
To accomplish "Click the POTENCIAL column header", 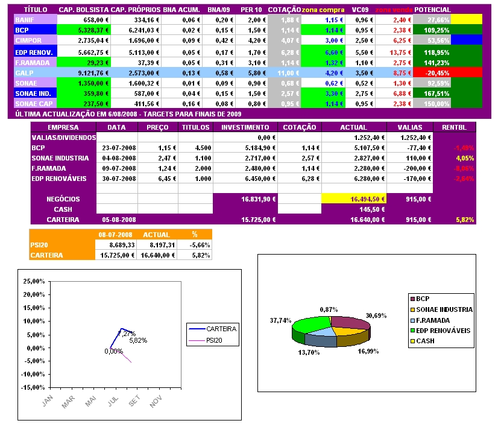I will [x=432, y=10].
